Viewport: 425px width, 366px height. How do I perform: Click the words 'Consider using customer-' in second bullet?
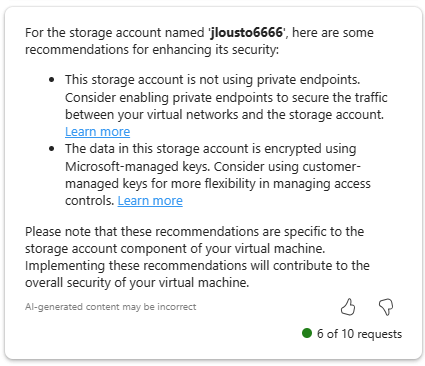(287, 166)
